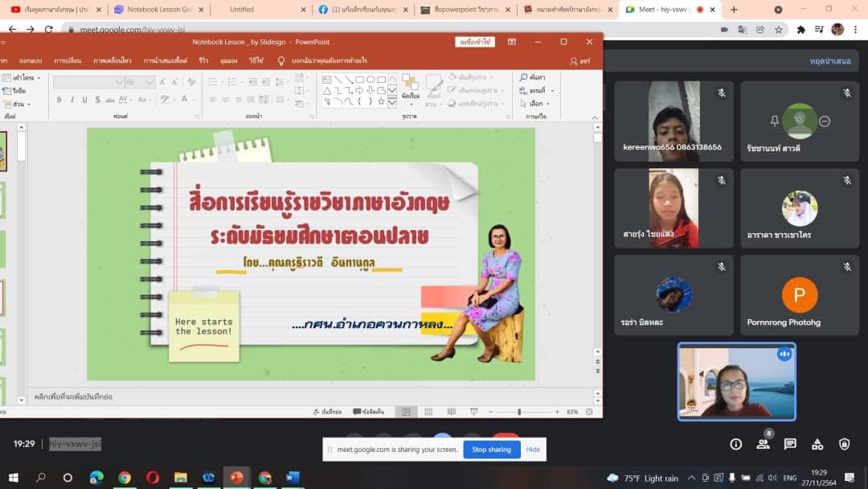The image size is (868, 489).
Task: Open Chrome extensions puzzle icon
Action: (x=800, y=30)
